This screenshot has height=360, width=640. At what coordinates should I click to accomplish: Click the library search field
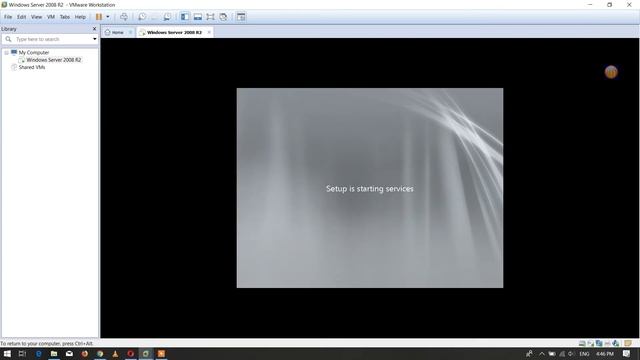click(50, 39)
